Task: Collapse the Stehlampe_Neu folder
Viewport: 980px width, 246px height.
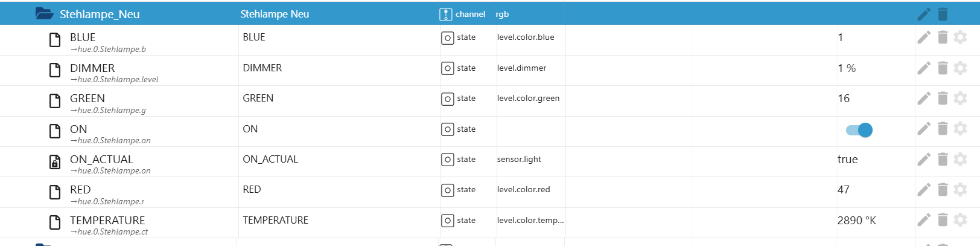Action: 44,14
